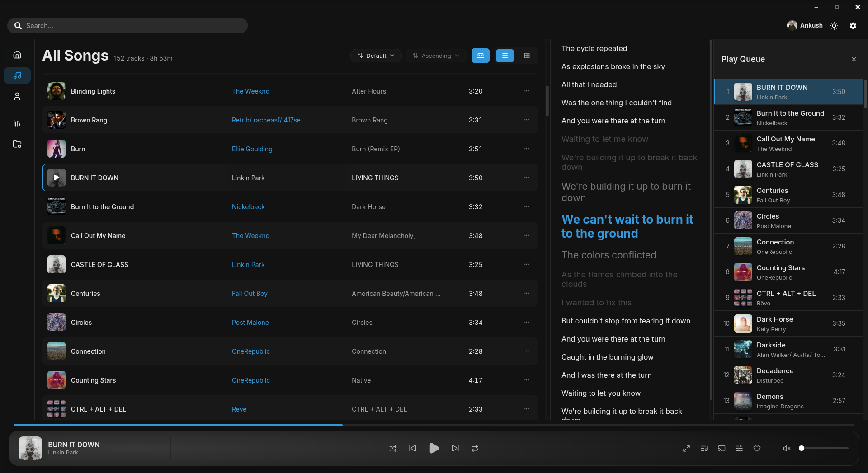Screen dimensions: 868x473
Task: Open the Artists sidebar icon
Action: coord(17,96)
